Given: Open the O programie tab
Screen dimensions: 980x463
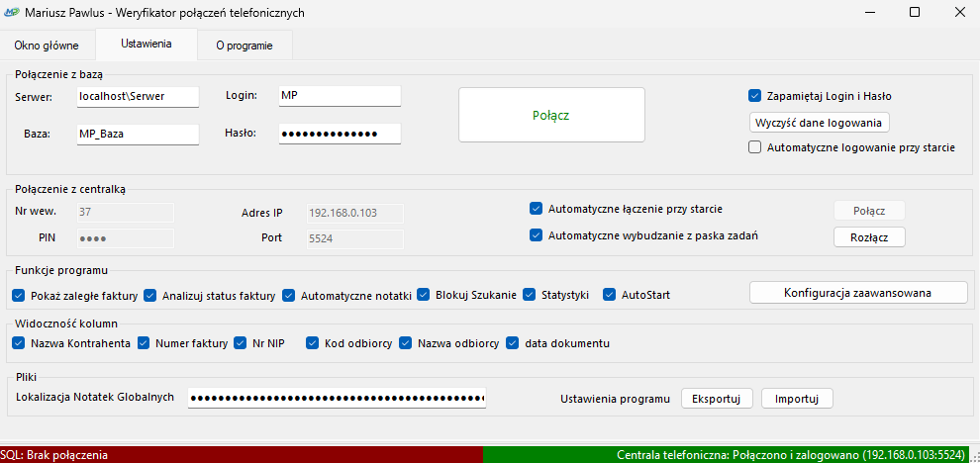Looking at the screenshot, I should click(x=244, y=46).
